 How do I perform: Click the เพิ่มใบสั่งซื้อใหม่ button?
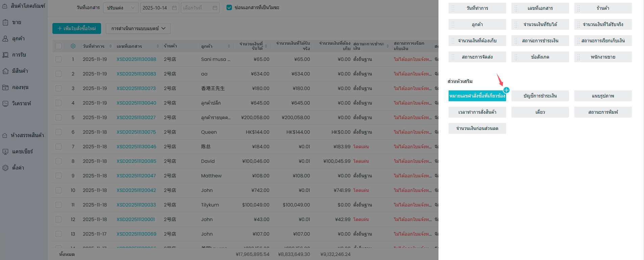coord(77,28)
